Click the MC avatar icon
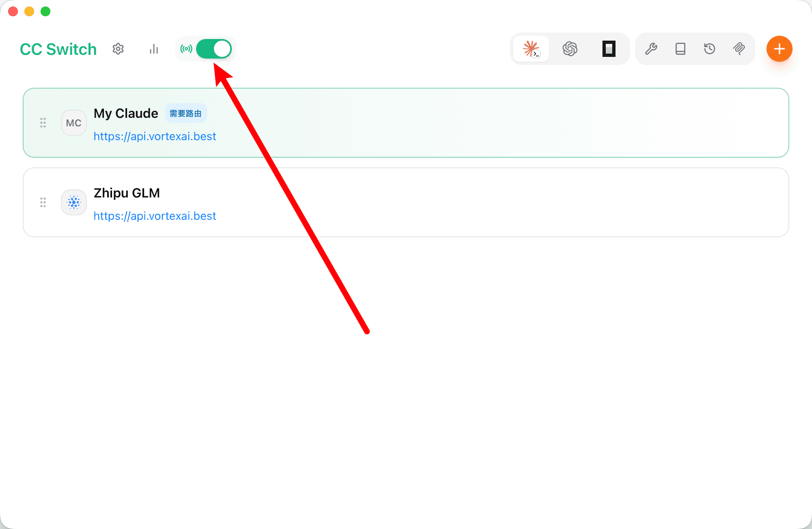 tap(74, 123)
